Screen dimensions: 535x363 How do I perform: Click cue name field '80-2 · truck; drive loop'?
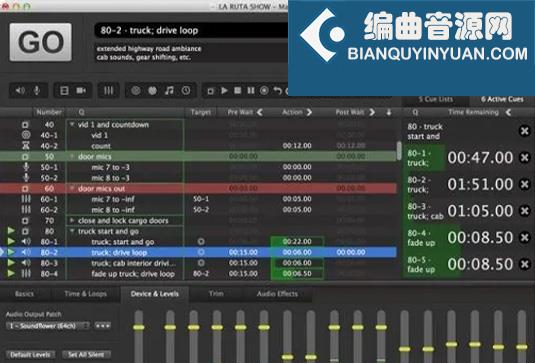pos(191,30)
